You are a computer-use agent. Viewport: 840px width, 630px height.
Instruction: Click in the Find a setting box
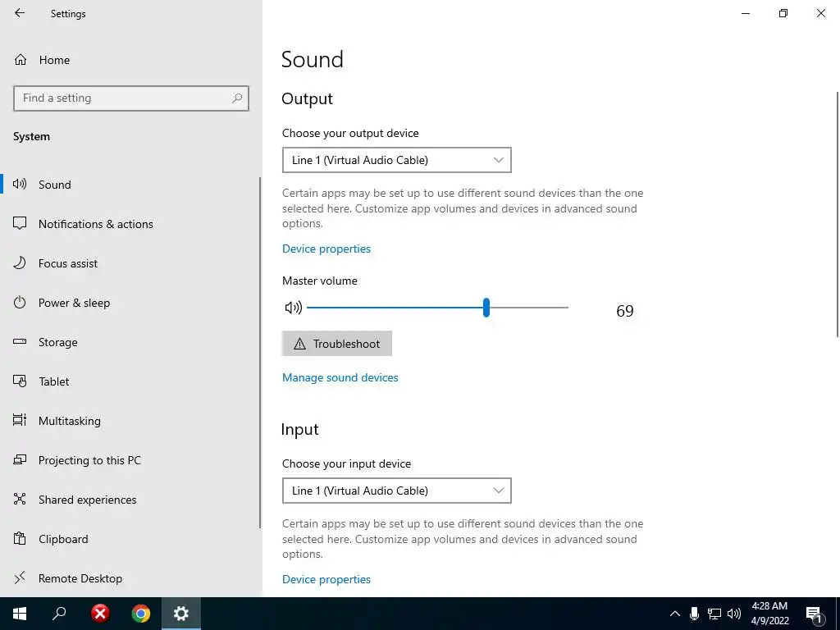130,98
